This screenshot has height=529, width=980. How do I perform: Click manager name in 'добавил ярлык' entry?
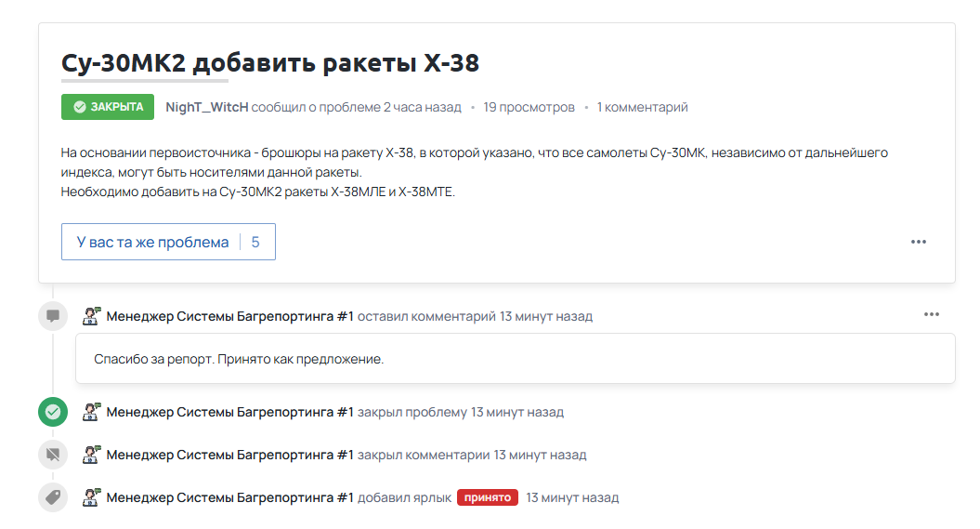229,497
